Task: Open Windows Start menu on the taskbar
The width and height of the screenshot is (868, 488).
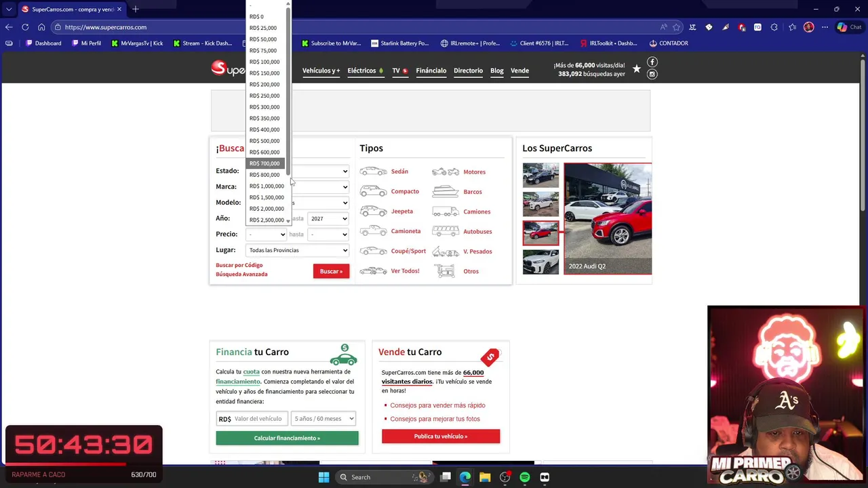Action: pos(323,477)
